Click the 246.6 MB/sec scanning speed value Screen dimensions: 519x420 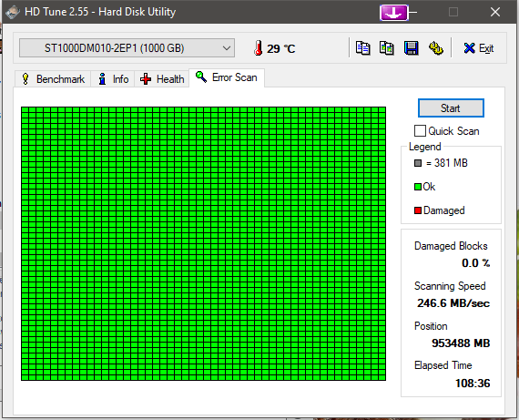point(453,303)
